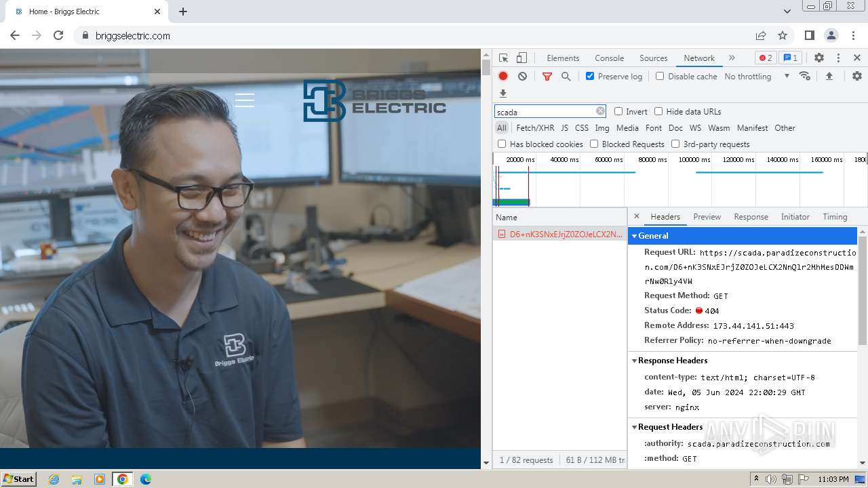Stop recording network log
868x488 pixels.
(503, 77)
